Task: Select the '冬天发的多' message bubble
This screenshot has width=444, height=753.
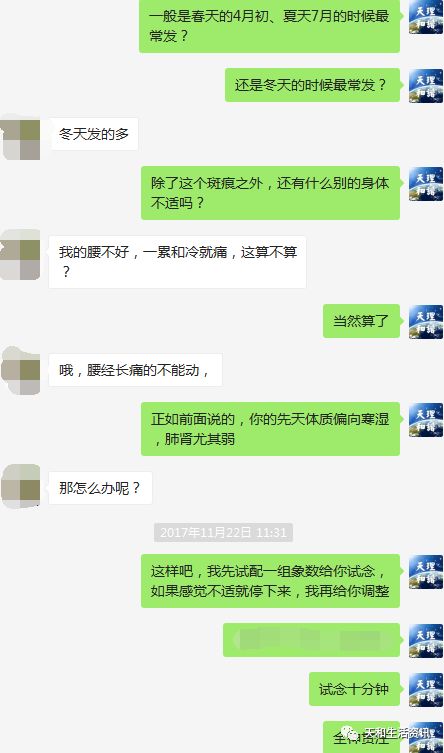Action: [x=94, y=134]
